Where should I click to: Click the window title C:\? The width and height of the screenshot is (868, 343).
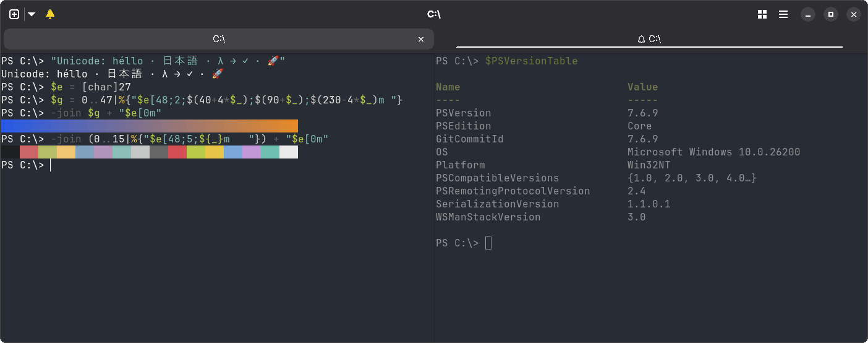(434, 14)
